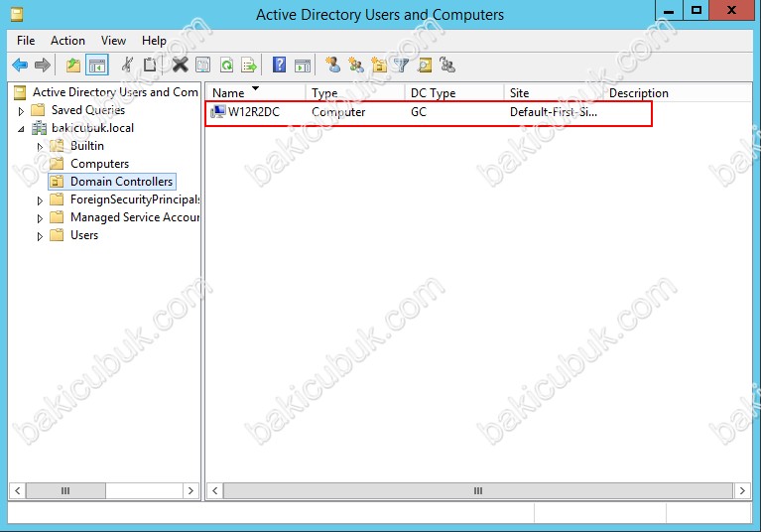Select the Saved Queries tree item
Viewport: 761px width, 532px height.
88,110
